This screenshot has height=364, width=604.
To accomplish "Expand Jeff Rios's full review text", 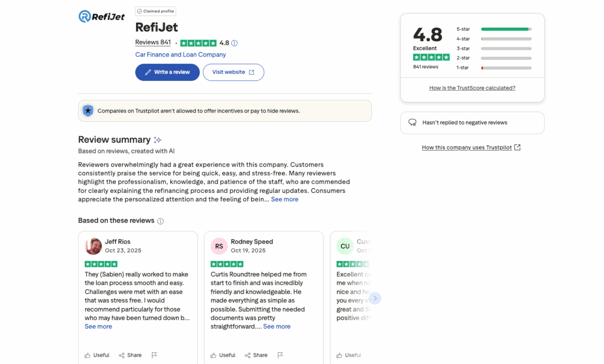I will 98,326.
